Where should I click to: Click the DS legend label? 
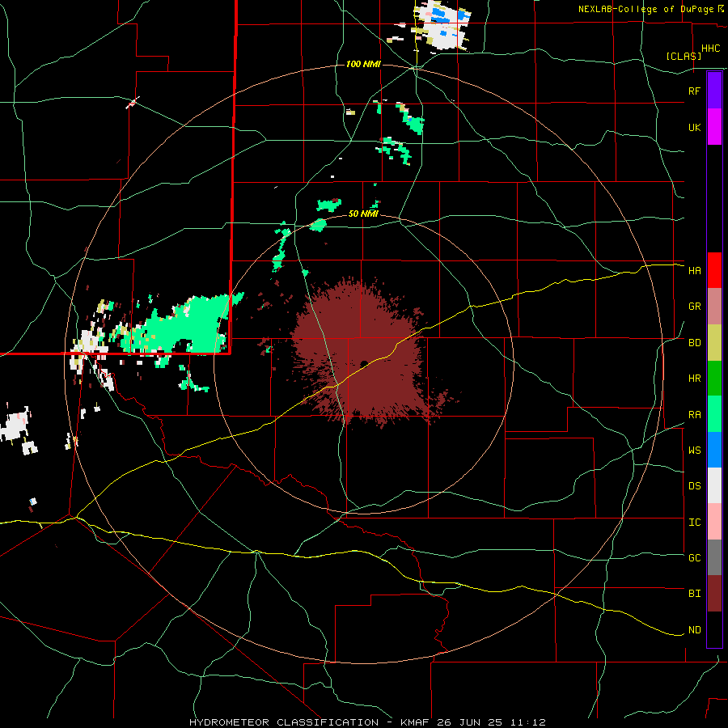[694, 486]
